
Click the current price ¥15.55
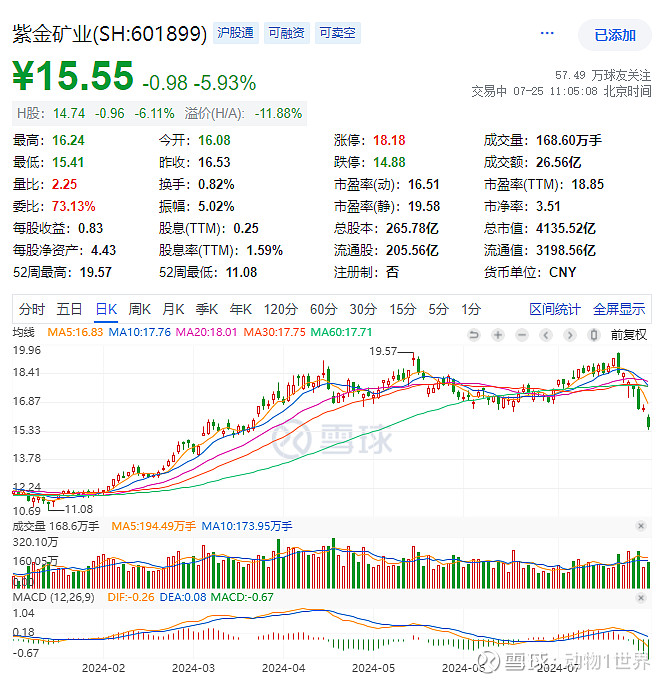[73, 76]
